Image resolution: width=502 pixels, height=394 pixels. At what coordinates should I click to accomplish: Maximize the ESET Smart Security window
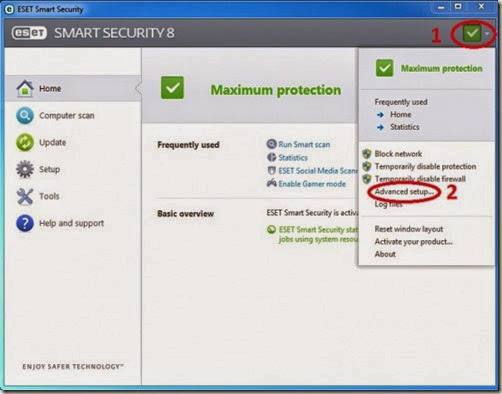pyautogui.click(x=458, y=7)
